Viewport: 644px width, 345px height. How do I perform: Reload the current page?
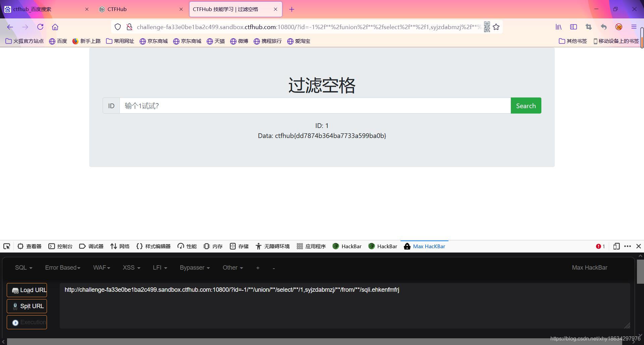click(x=40, y=27)
